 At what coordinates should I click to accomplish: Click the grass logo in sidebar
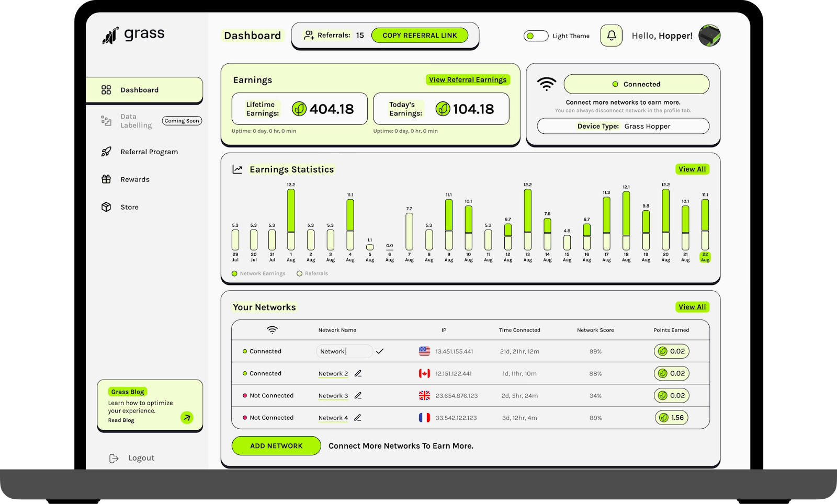(133, 35)
